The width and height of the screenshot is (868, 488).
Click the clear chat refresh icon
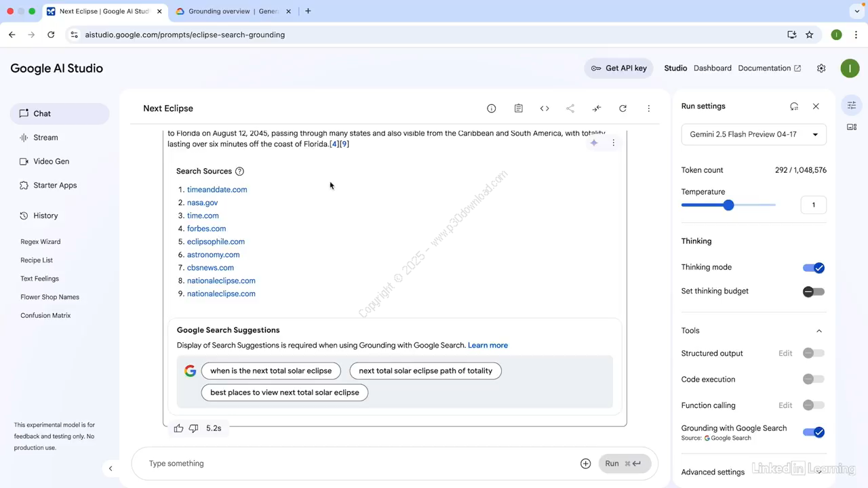[x=623, y=108]
